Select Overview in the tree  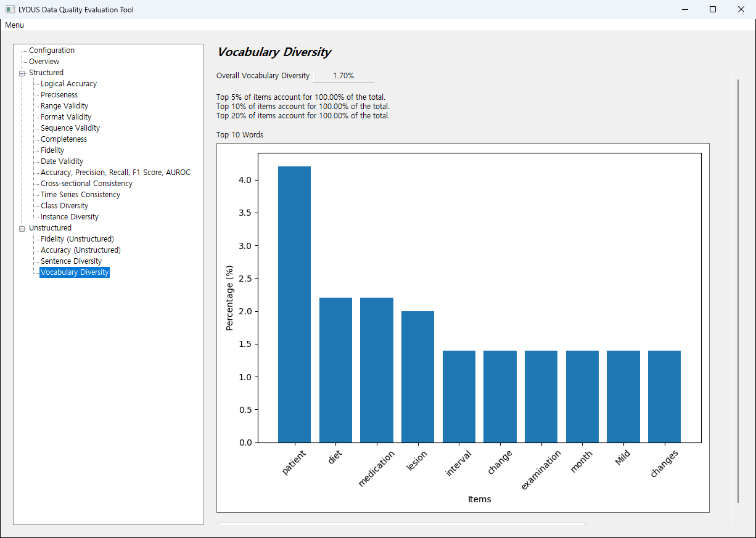point(44,62)
